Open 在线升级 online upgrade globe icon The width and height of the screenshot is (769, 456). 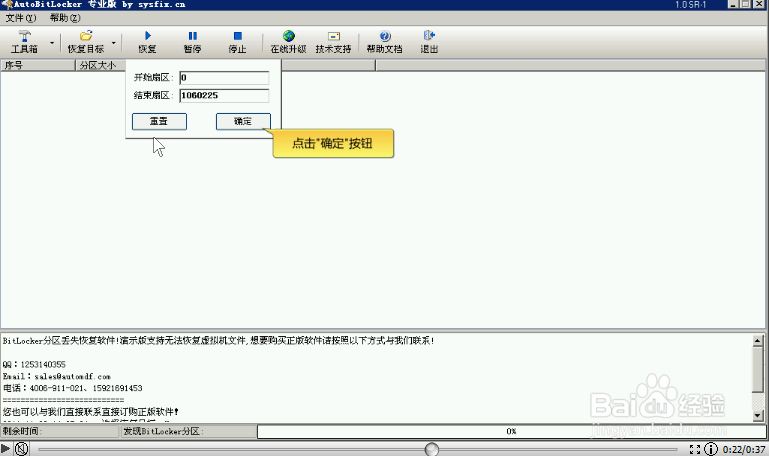(288, 36)
